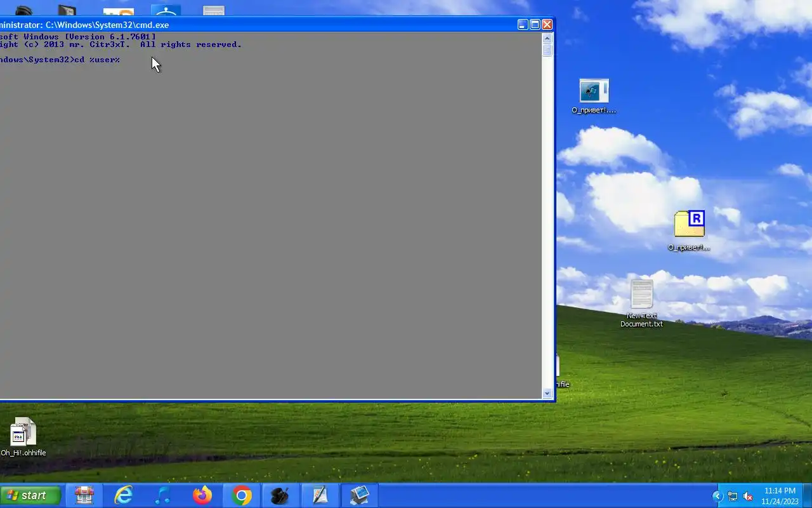
Task: Minimize the cmd.exe window
Action: 523,25
